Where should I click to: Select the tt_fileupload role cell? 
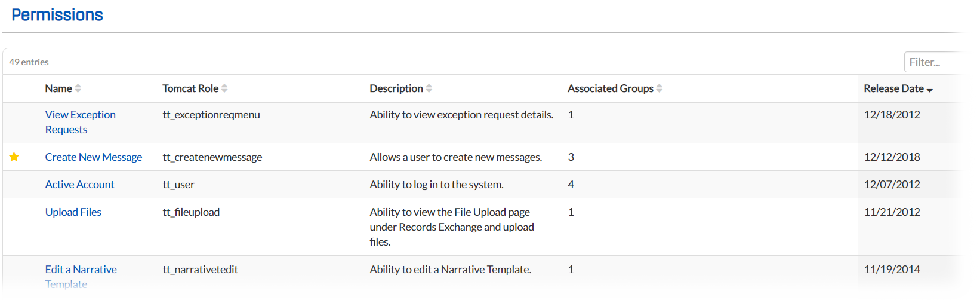pyautogui.click(x=191, y=212)
